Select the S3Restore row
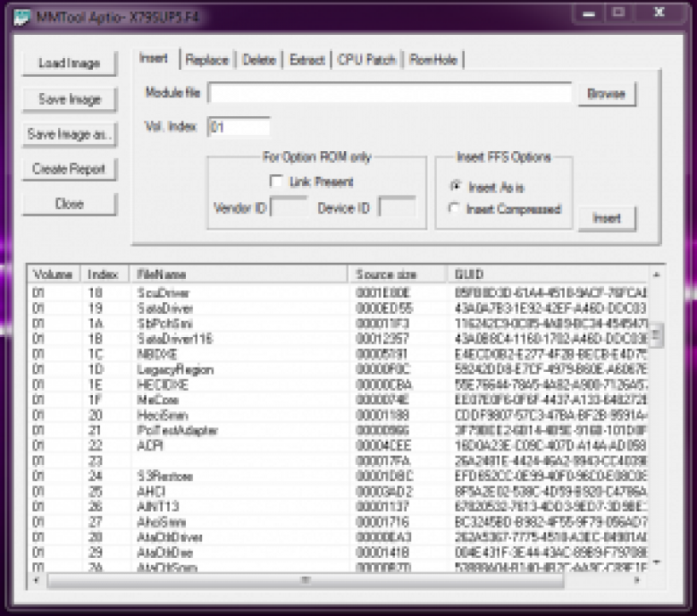The height and width of the screenshot is (616, 697). click(x=338, y=477)
